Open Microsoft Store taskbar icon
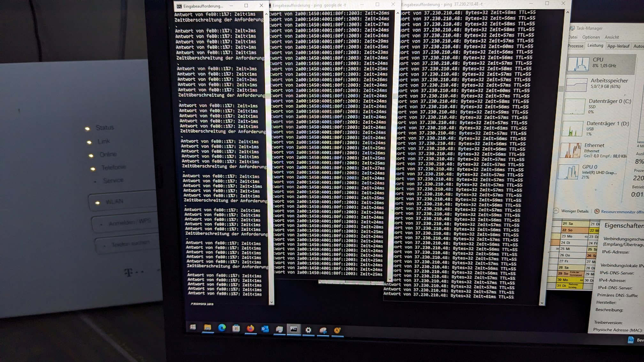Screen dimensions: 644x362 point(236,328)
